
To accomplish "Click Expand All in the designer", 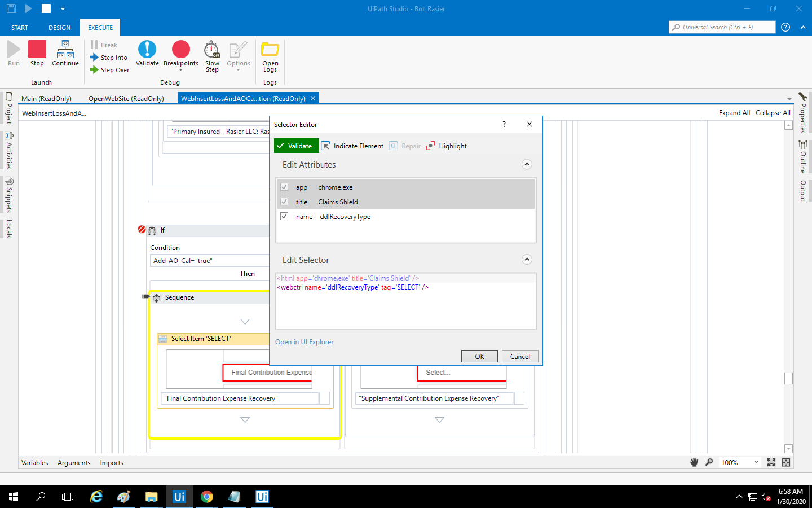I will (734, 113).
